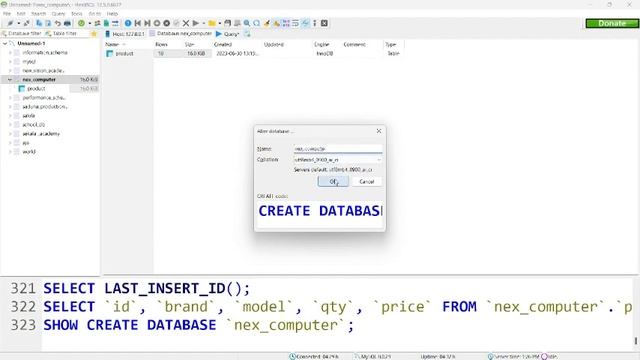Click the Database filter field

[x=22, y=33]
